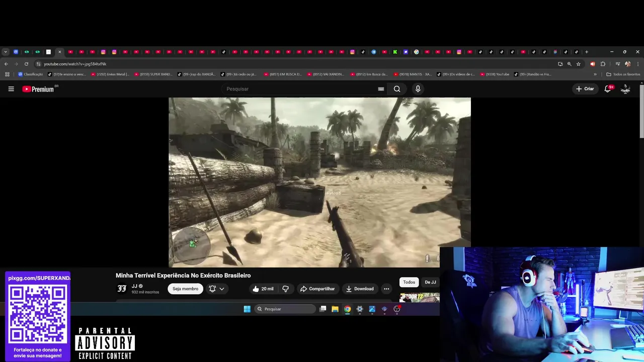This screenshot has height=362, width=644.
Task: Open Task View from the taskbar
Action: (x=323, y=309)
